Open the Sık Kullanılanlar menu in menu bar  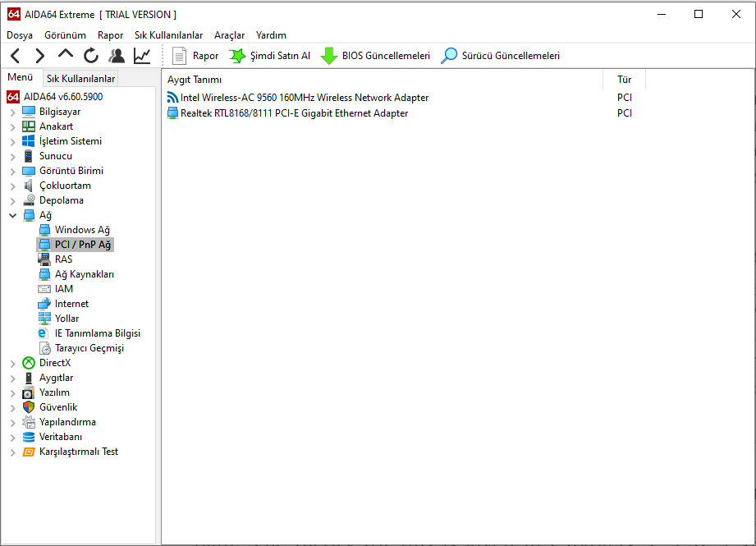[x=169, y=35]
